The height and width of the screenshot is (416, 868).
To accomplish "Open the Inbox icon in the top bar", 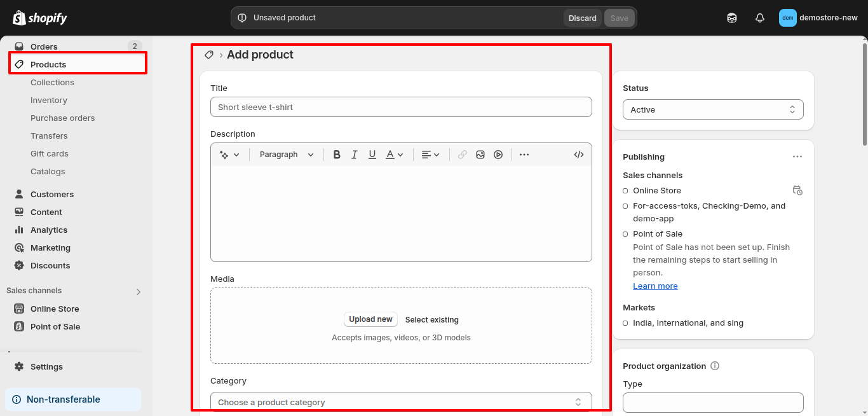I will [x=731, y=18].
